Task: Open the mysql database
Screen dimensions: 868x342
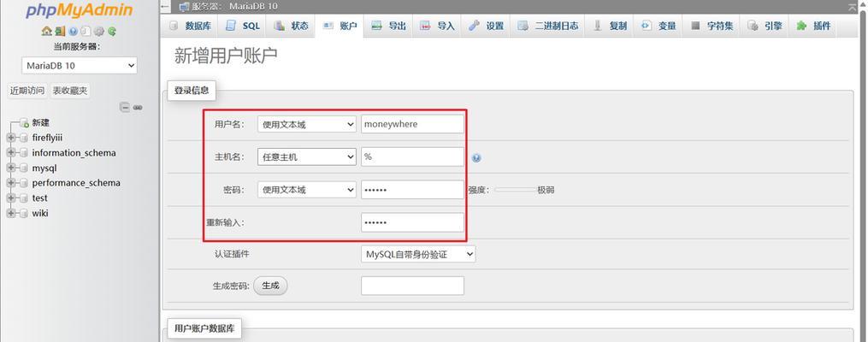Action: 44,168
